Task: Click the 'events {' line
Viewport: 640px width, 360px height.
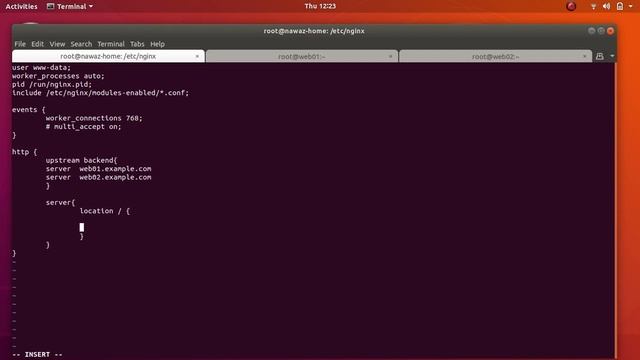Action: tap(29, 110)
